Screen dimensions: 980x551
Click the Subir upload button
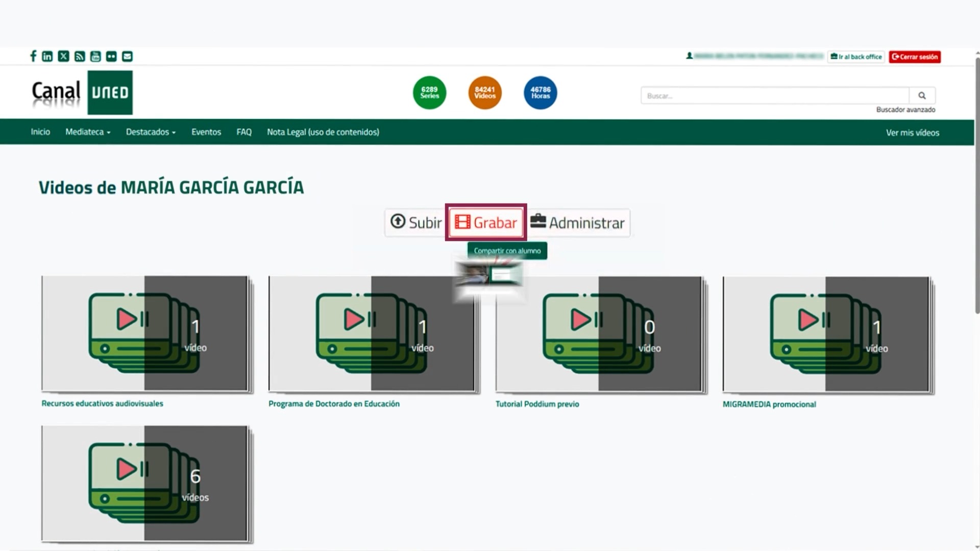click(416, 222)
